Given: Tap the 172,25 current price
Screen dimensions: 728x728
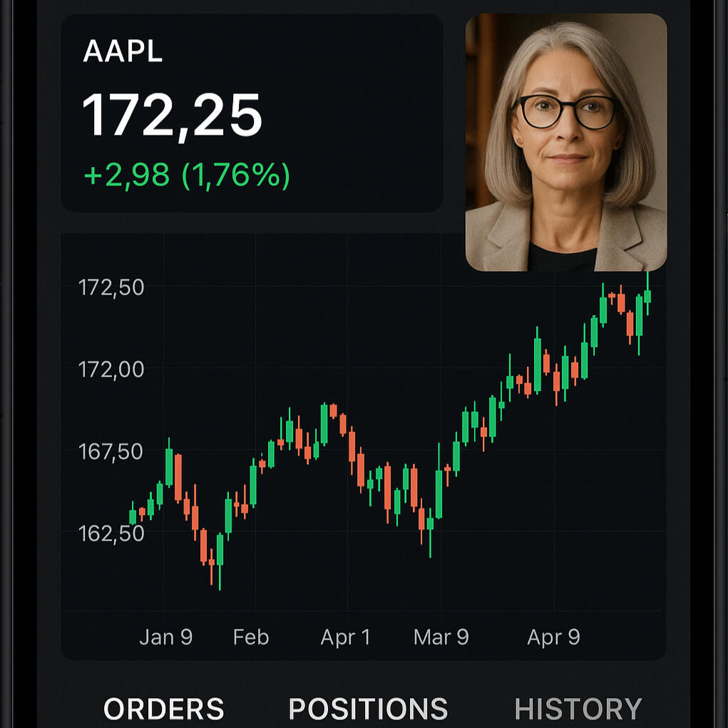Looking at the screenshot, I should click(x=173, y=115).
